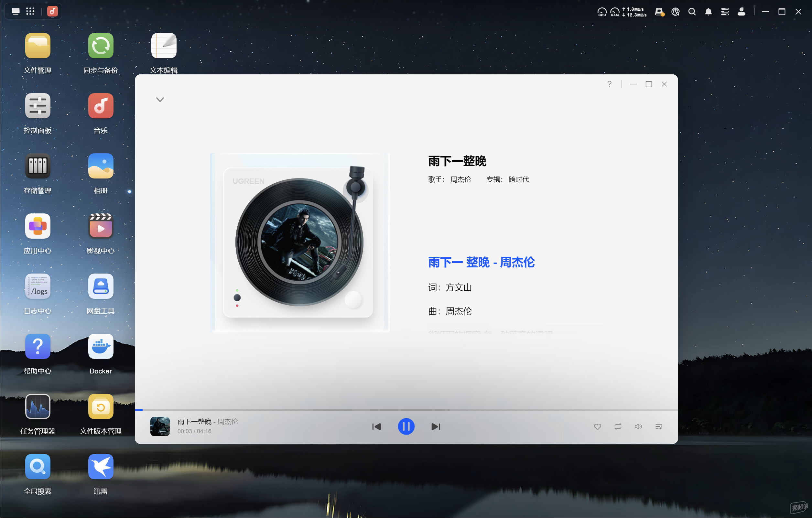Open the 帮助中心 desktop icon
This screenshot has width=812, height=518.
tap(38, 346)
